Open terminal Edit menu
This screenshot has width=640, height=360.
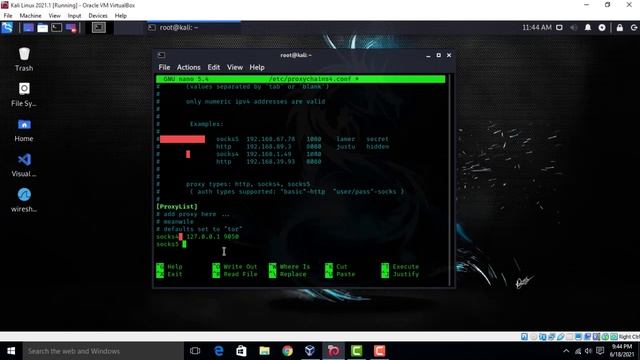pos(213,67)
